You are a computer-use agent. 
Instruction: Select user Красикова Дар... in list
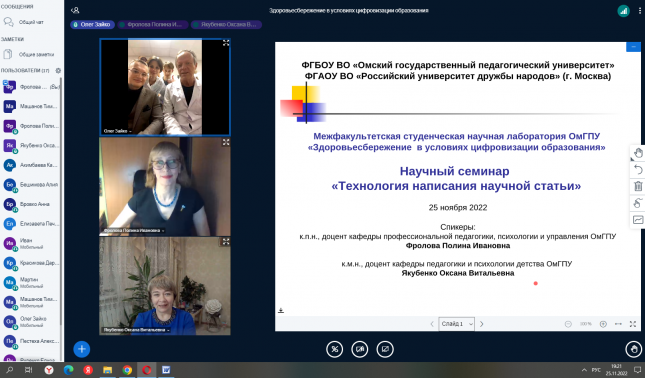(31, 263)
